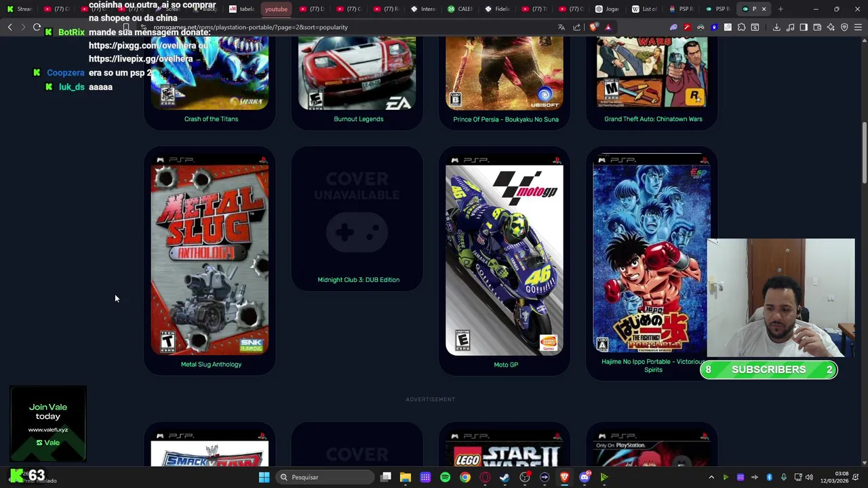Click the Bluetooth icon in system tray
The width and height of the screenshot is (868, 488).
tap(769, 477)
